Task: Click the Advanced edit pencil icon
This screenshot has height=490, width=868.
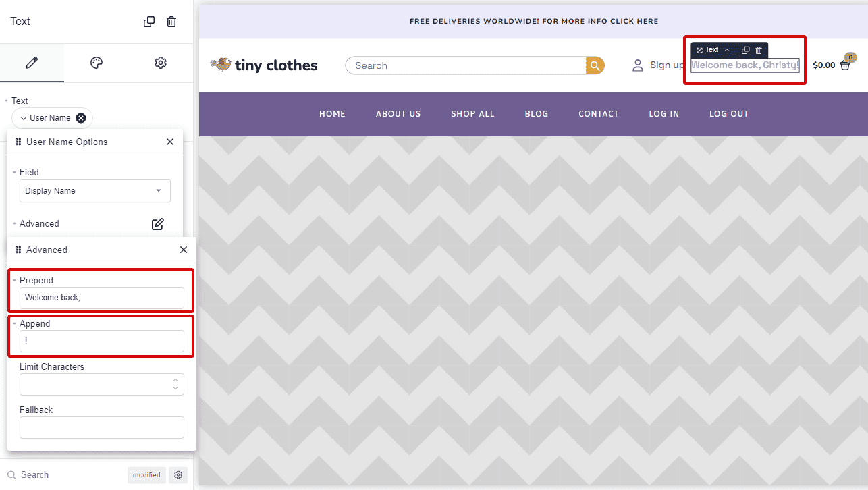Action: click(158, 224)
